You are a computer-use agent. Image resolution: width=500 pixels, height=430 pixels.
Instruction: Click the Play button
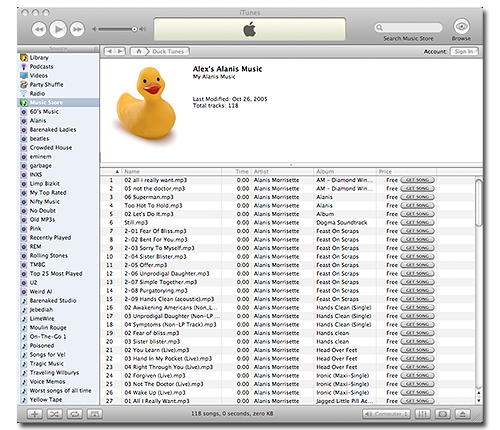tap(58, 29)
